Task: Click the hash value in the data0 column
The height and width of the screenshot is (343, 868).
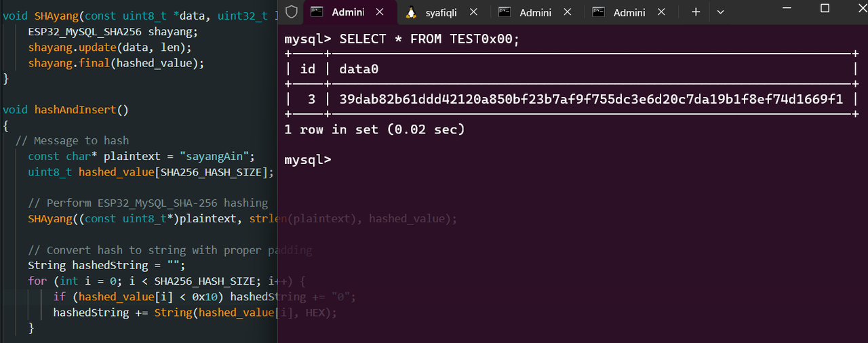Action: pyautogui.click(x=591, y=99)
